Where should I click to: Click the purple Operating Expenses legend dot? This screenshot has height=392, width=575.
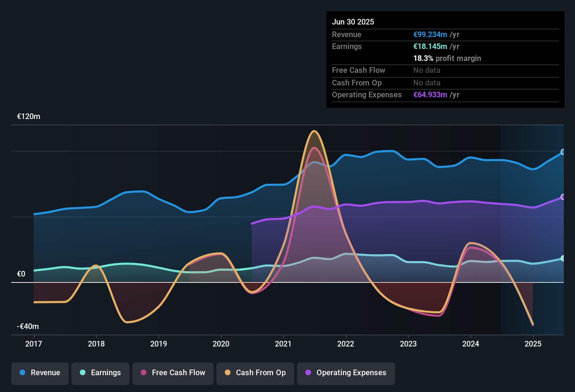308,372
